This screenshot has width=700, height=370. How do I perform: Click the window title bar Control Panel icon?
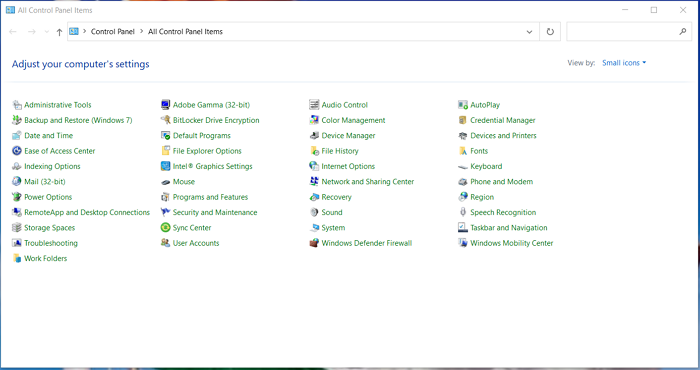(10, 10)
